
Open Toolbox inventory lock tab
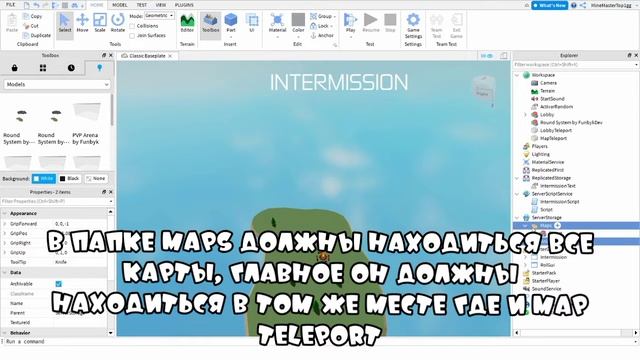(14, 68)
